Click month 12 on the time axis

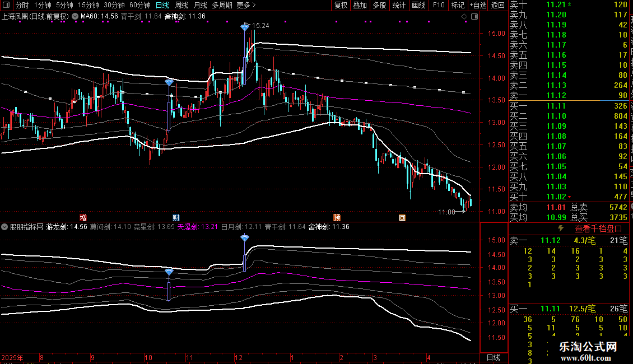point(239,357)
